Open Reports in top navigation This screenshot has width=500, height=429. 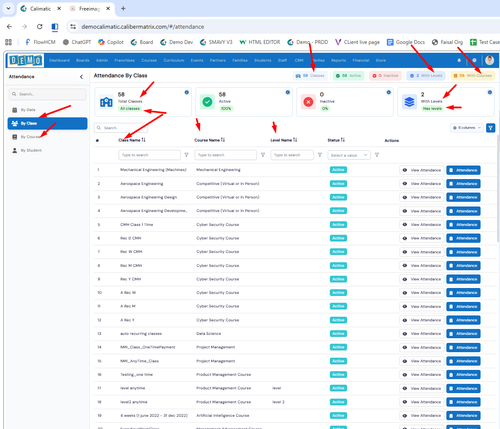[338, 60]
